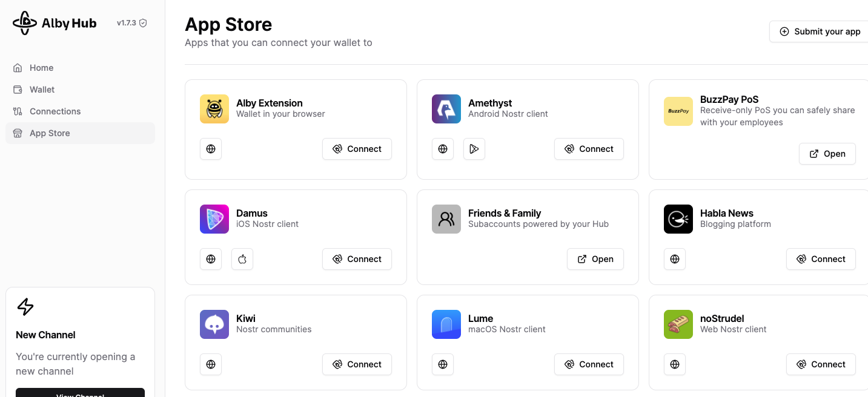Connect the noStrudel web client
Image resolution: width=868 pixels, height=397 pixels.
point(821,364)
